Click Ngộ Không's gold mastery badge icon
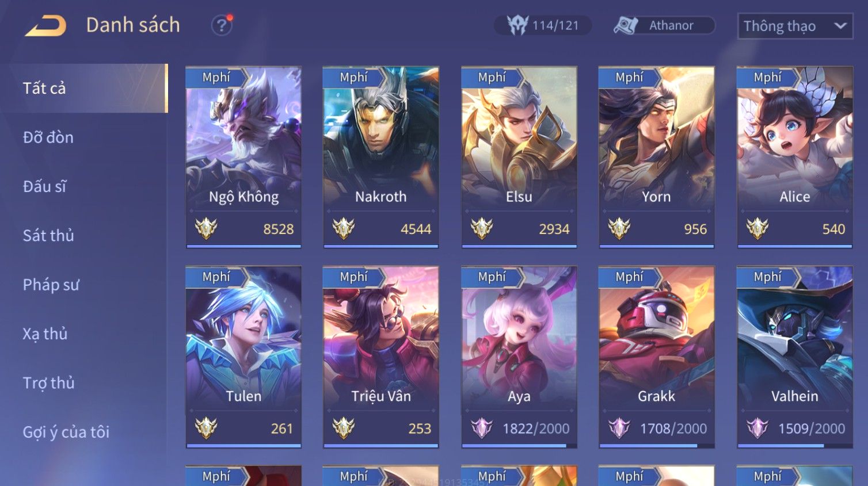Image resolution: width=868 pixels, height=486 pixels. click(206, 228)
